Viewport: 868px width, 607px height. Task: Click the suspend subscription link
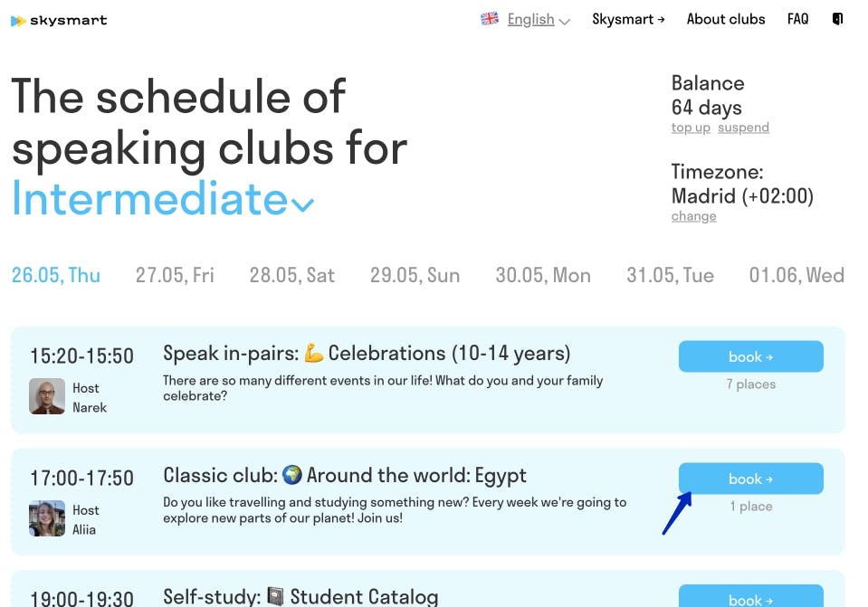[743, 128]
